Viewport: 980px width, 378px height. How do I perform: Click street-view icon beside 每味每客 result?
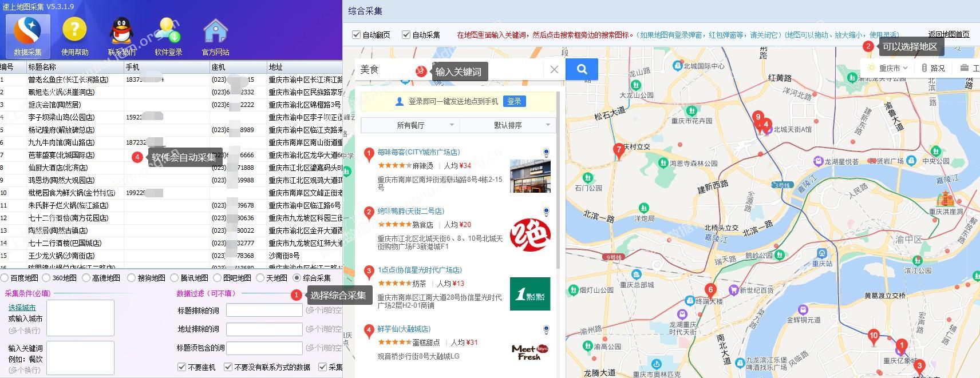[x=546, y=153]
